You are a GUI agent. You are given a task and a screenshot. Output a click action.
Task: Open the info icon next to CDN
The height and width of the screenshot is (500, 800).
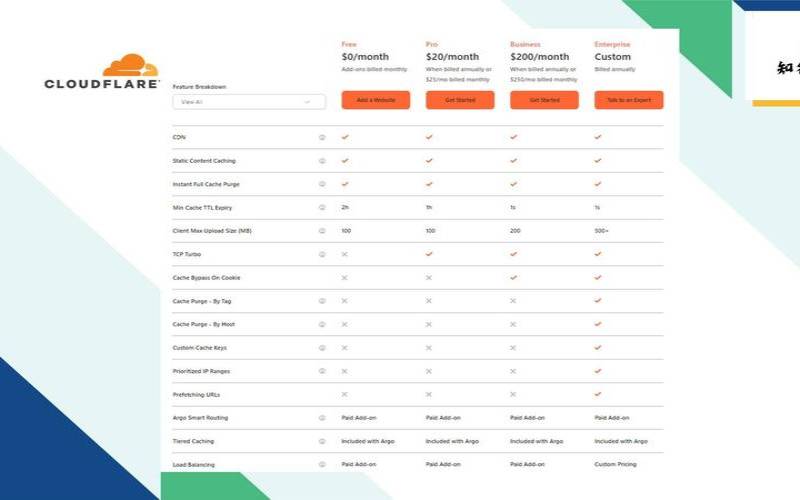(x=322, y=137)
